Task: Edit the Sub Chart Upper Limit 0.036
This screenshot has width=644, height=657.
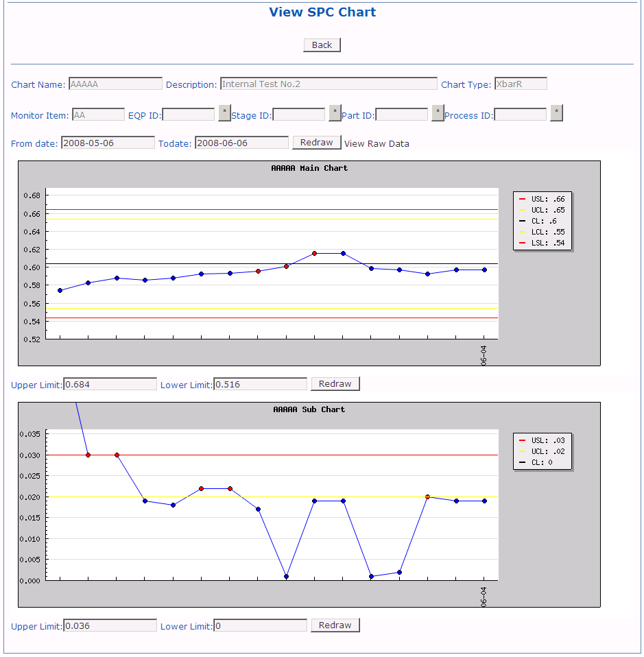Action: 110,625
